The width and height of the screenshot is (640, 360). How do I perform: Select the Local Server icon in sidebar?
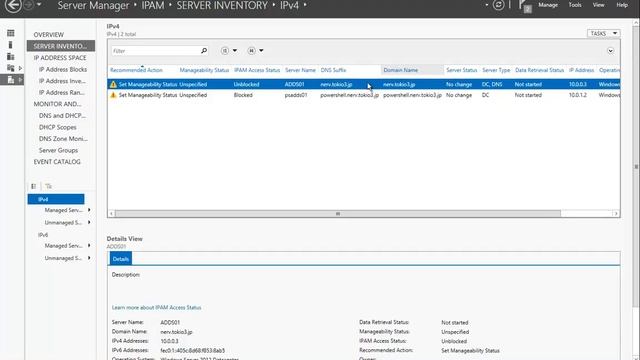tap(11, 44)
